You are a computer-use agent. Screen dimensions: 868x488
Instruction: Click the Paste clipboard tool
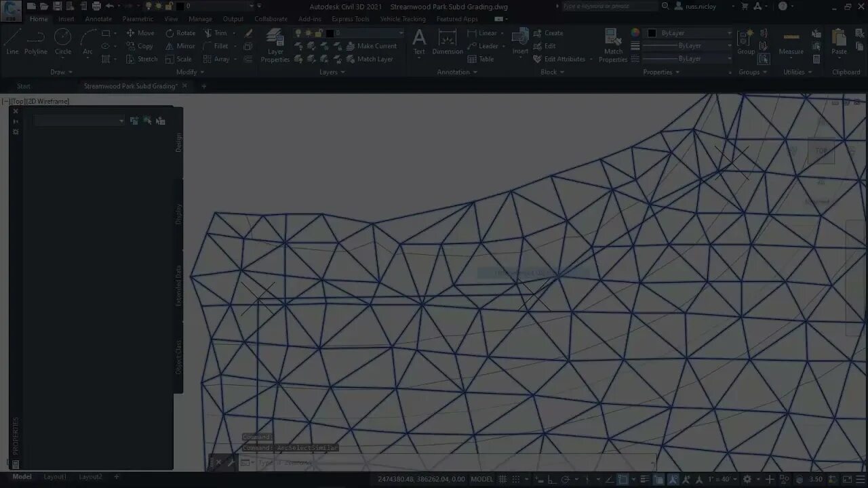pos(840,42)
